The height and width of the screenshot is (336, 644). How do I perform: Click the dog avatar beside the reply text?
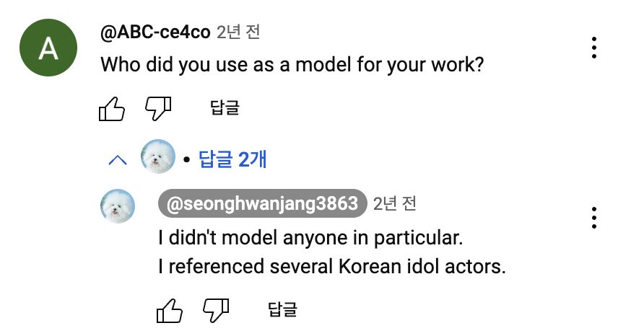coord(117,206)
